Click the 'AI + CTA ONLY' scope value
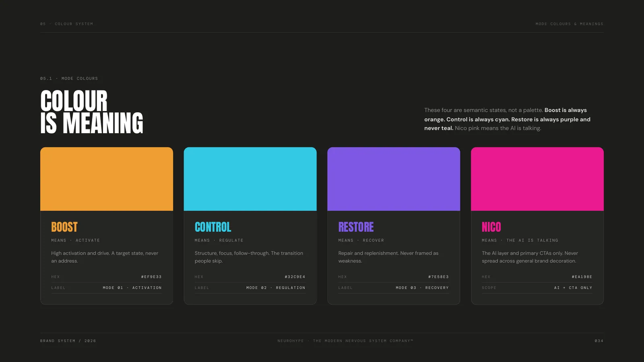644x362 pixels. pos(573,288)
